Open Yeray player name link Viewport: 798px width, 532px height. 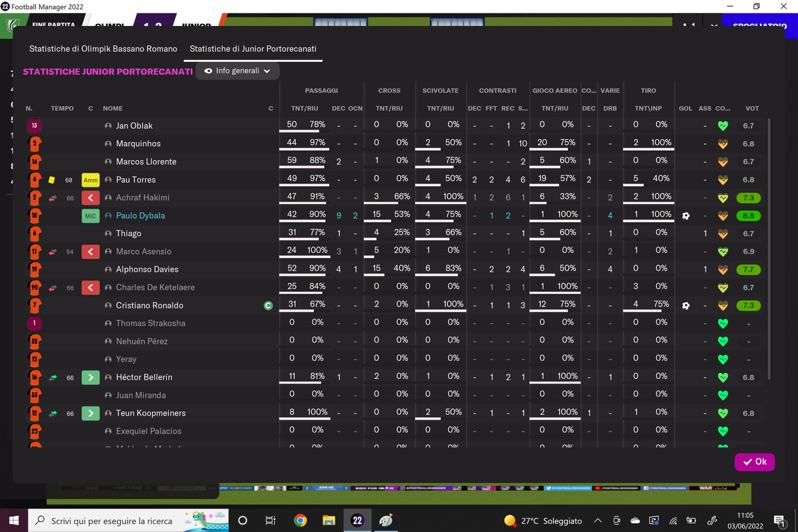126,359
